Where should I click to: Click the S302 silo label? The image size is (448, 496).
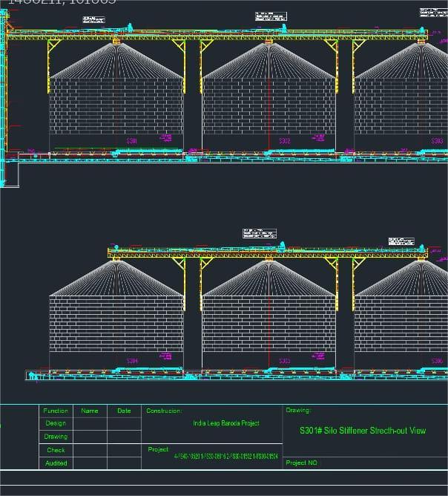coord(284,140)
